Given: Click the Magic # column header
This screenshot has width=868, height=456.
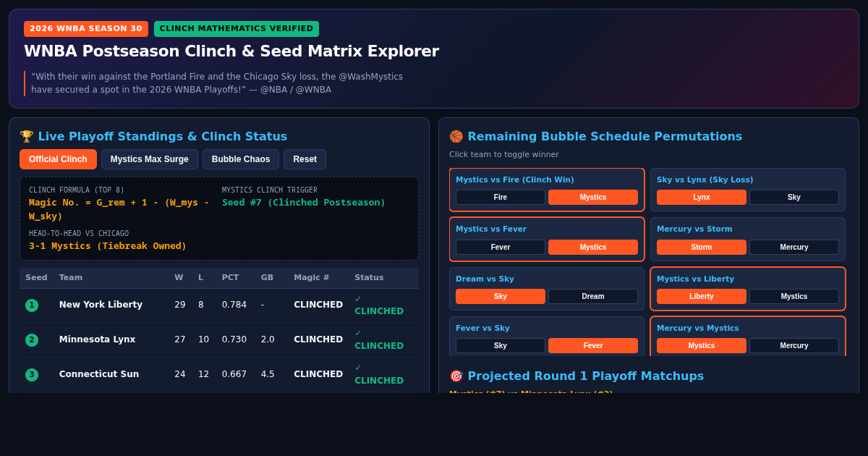Looking at the screenshot, I should [312, 278].
